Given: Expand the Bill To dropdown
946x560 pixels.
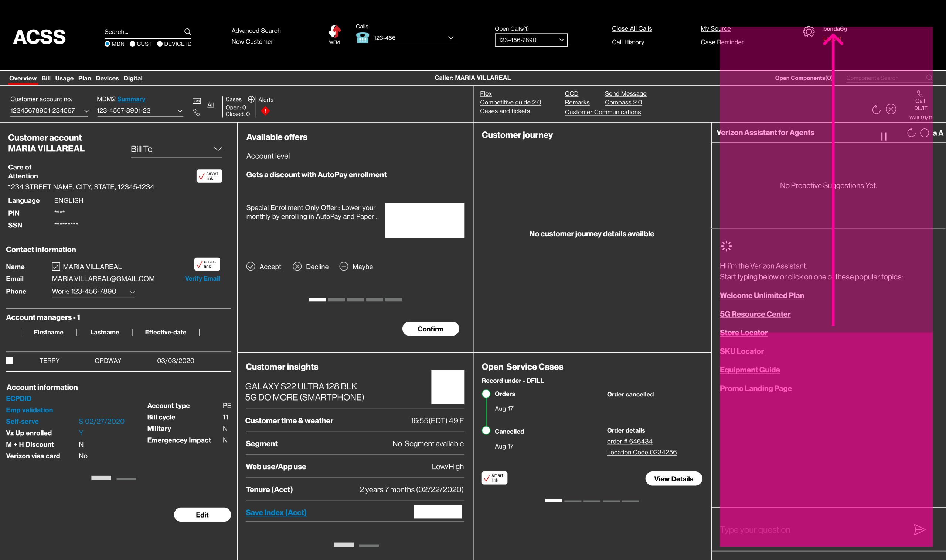Looking at the screenshot, I should coord(218,149).
